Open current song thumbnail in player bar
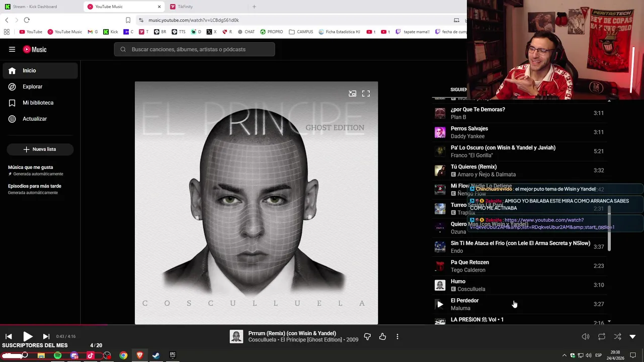Screen dimensions: 644x362 (236, 336)
